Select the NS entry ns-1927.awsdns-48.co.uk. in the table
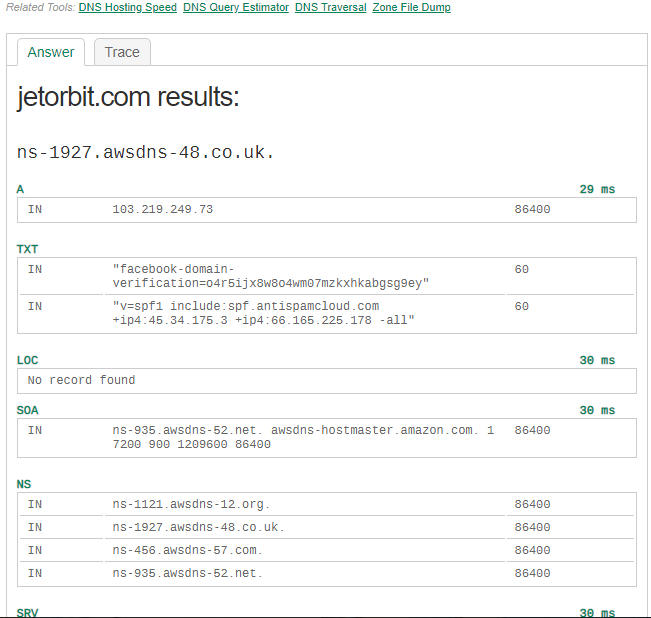This screenshot has width=651, height=618. [x=198, y=527]
